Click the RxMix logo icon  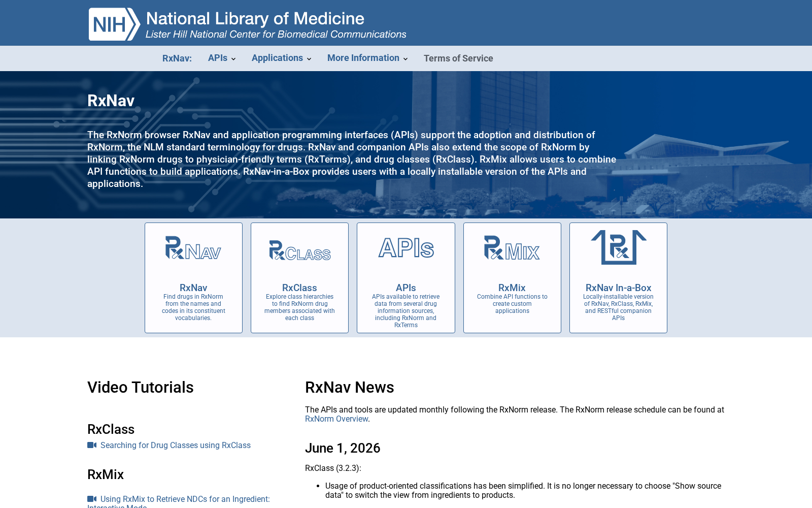(x=512, y=248)
